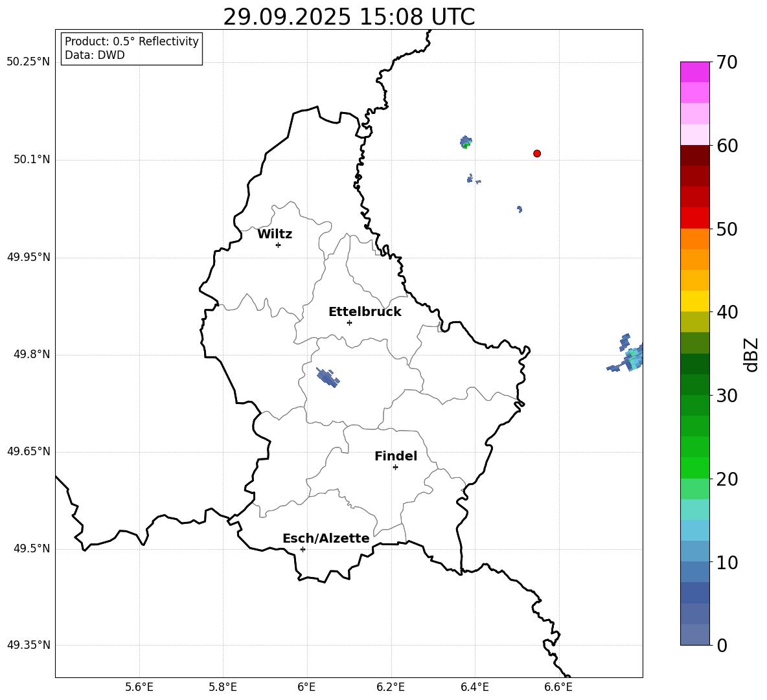Click the colorbar tick label 30

pos(727,396)
